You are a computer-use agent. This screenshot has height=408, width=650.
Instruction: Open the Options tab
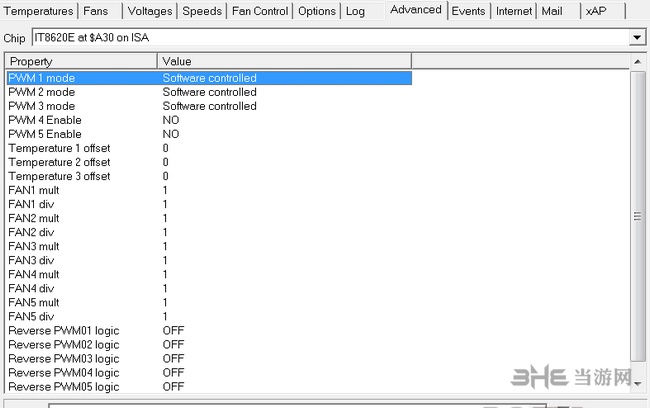317,11
